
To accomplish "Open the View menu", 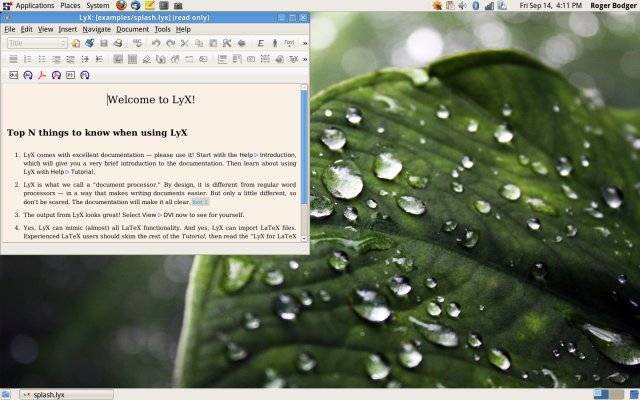I will (x=45, y=29).
